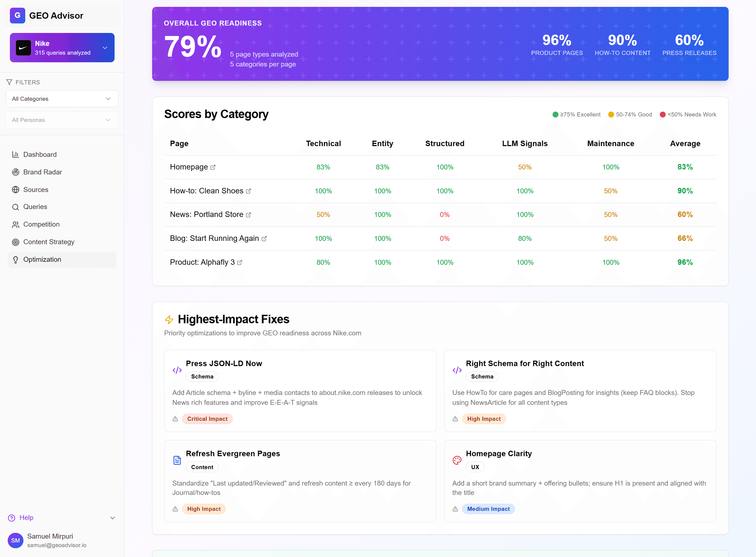Click the GEO Advisor logo icon
This screenshot has height=557, width=756.
pos(17,15)
